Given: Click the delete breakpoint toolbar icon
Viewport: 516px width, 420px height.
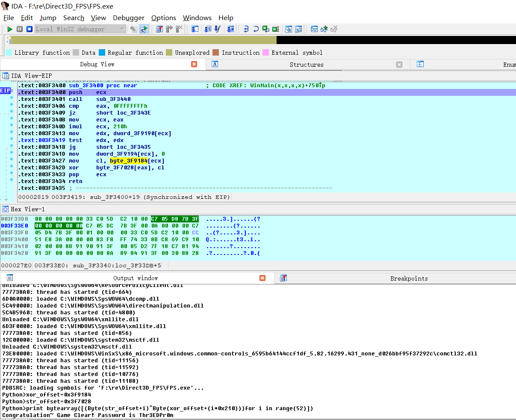Looking at the screenshot, I should [179, 29].
